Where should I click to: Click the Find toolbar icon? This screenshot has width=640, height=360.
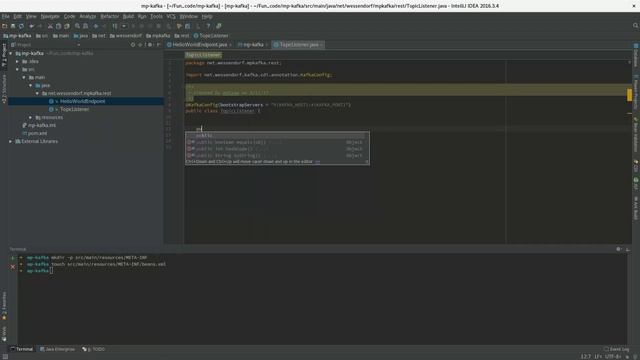pyautogui.click(x=77, y=26)
